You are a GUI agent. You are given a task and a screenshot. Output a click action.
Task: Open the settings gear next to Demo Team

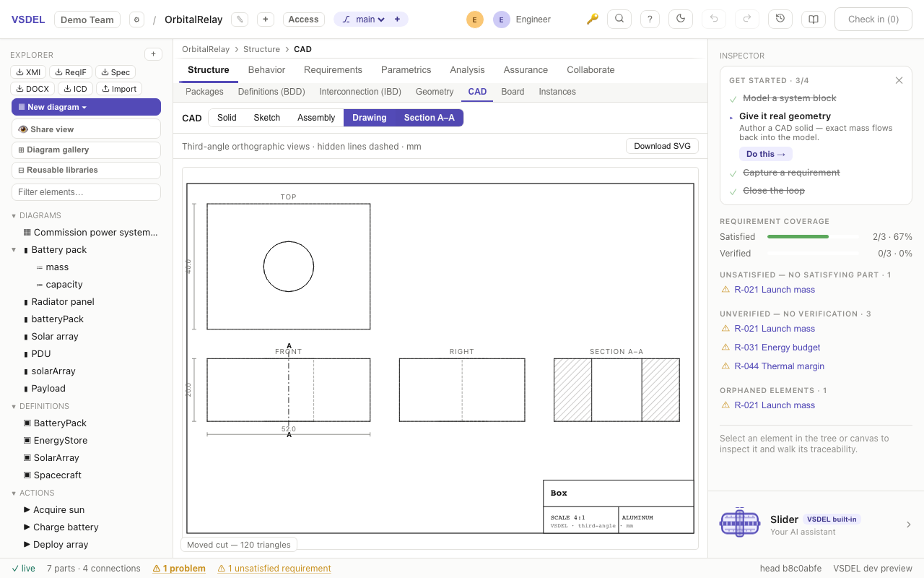click(x=136, y=20)
